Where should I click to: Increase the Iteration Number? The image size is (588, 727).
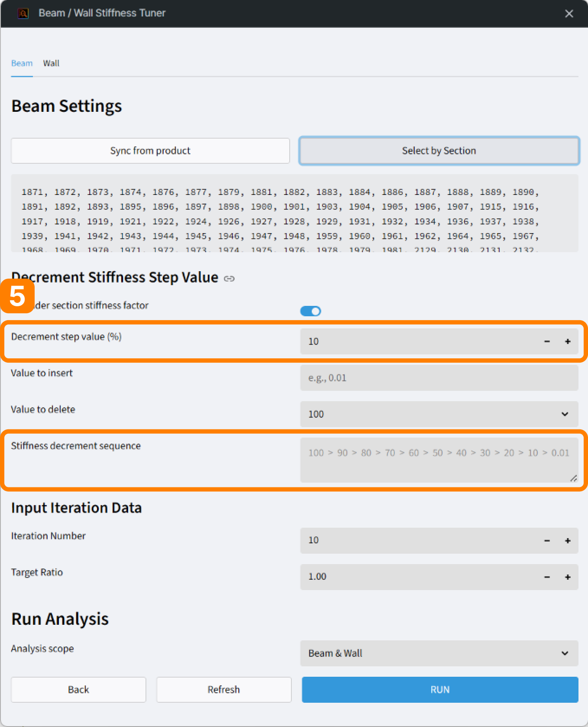tap(568, 541)
